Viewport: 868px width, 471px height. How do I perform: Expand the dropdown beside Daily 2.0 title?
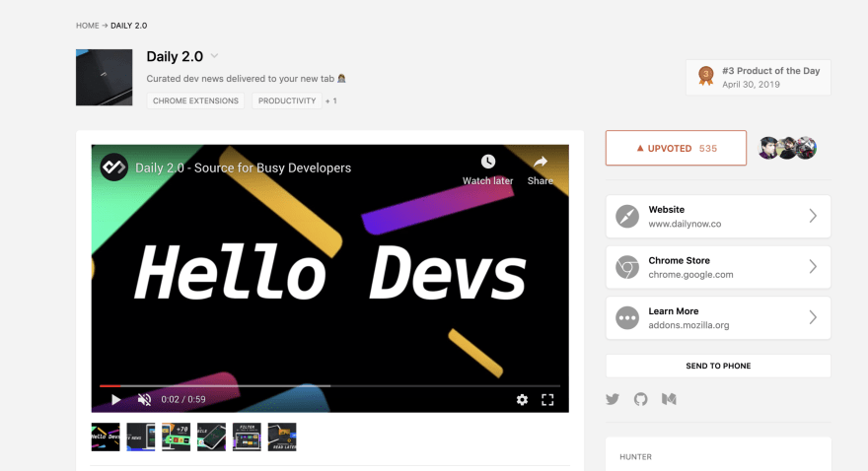tap(215, 56)
